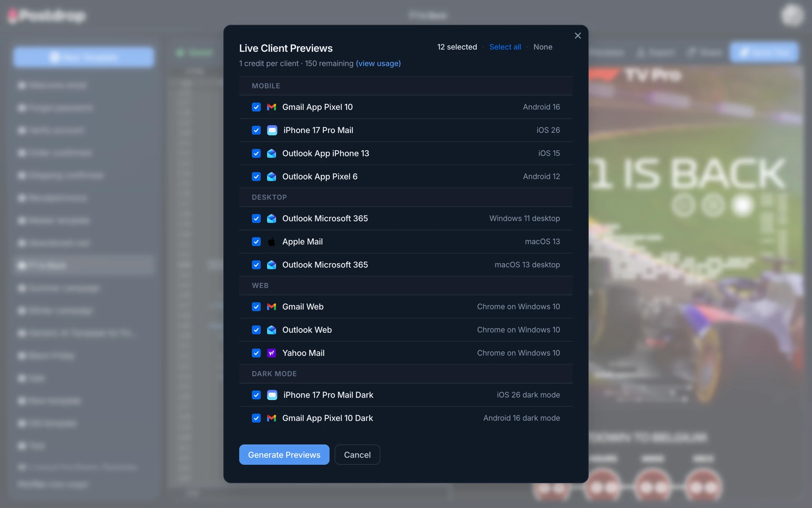Click the macOS 13 text beside Apple Mail

(x=542, y=242)
